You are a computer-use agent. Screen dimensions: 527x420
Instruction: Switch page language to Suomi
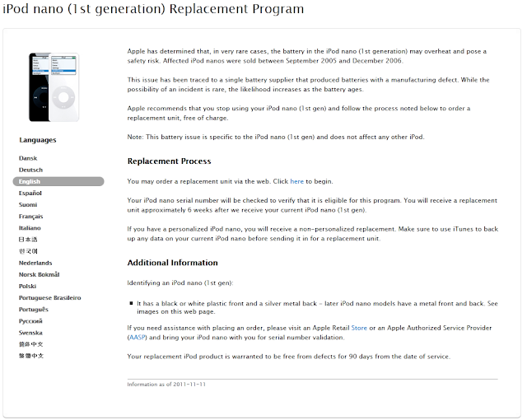tap(28, 204)
